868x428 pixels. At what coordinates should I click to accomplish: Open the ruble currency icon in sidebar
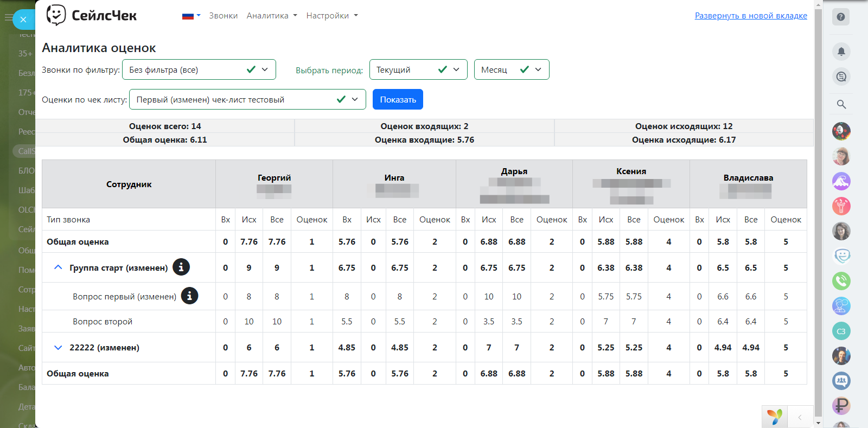(841, 405)
